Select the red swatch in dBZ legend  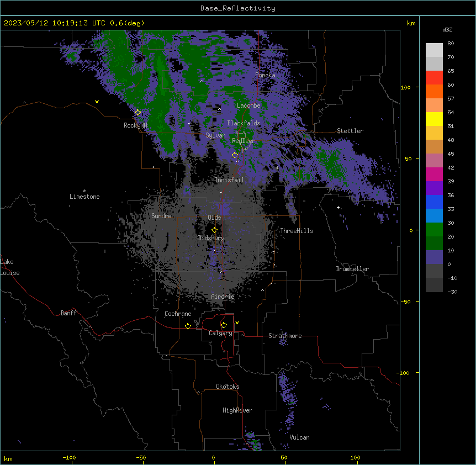click(x=434, y=78)
